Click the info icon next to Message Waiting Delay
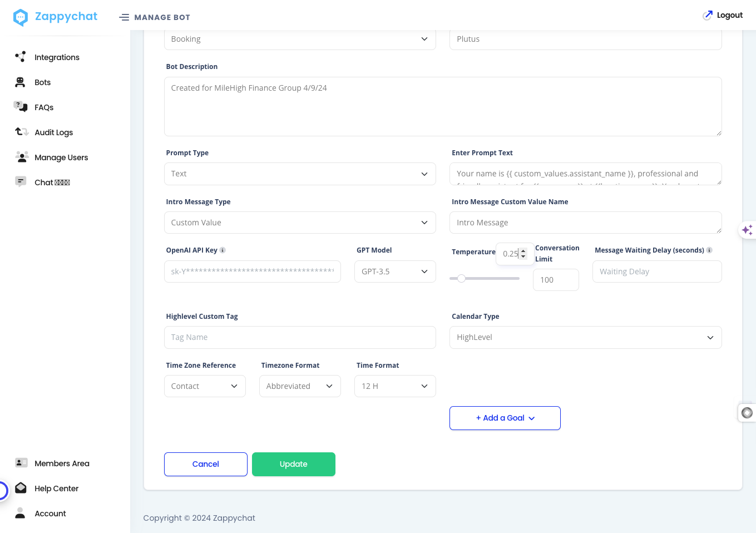Viewport: 756px width, 533px height. tap(709, 250)
